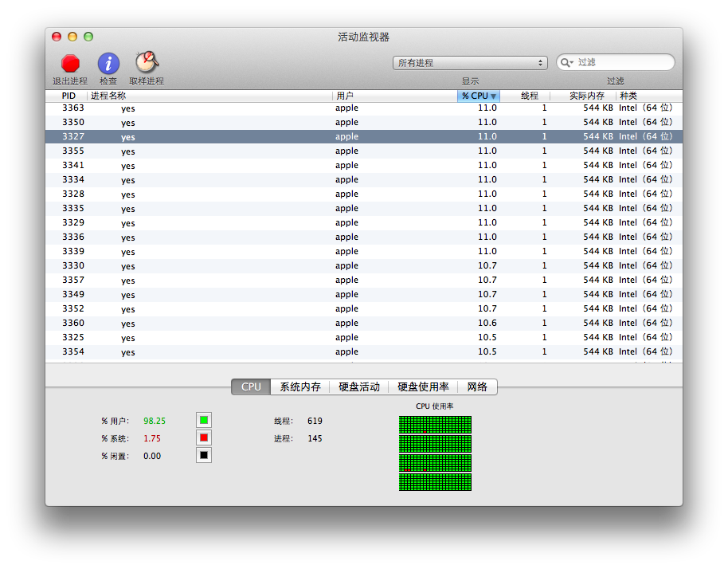Click the CPU 使用率 graph label
The height and width of the screenshot is (569, 728).
435,406
